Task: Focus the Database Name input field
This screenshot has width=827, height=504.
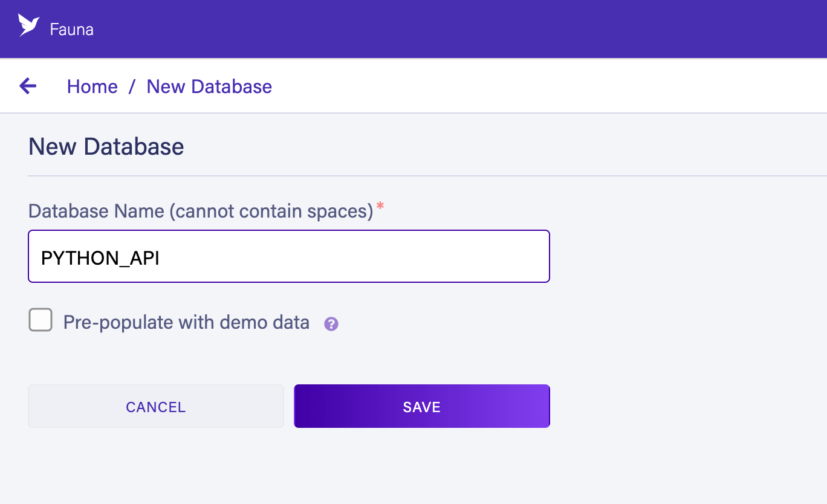Action: coord(289,256)
